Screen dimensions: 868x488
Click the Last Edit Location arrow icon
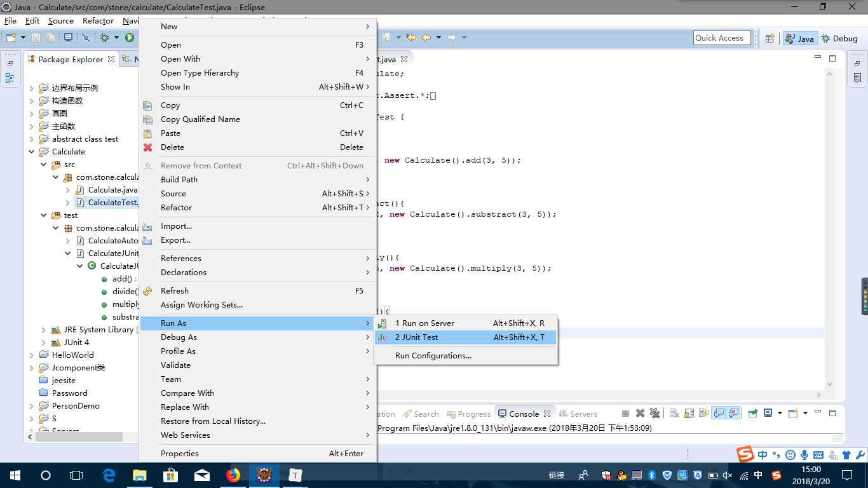point(411,38)
